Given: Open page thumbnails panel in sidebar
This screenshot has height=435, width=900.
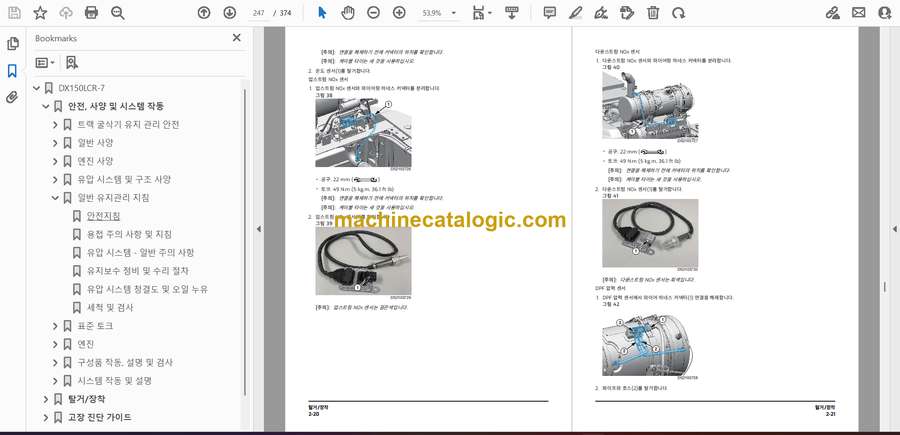Looking at the screenshot, I should coord(12,44).
